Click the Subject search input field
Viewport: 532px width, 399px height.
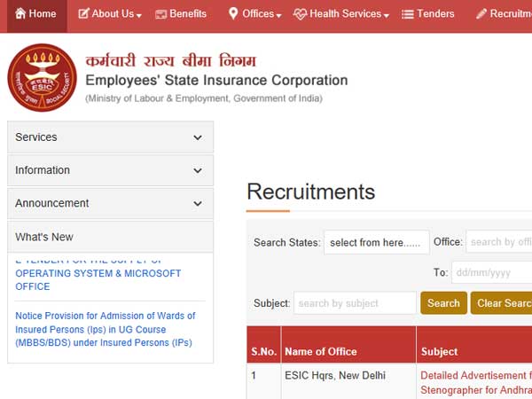(355, 302)
